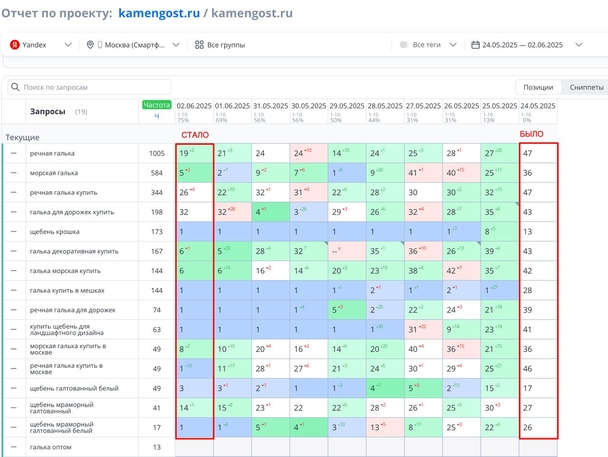Click position 8 for морская галька купить в москве
This screenshot has height=457, width=608.
click(194, 349)
